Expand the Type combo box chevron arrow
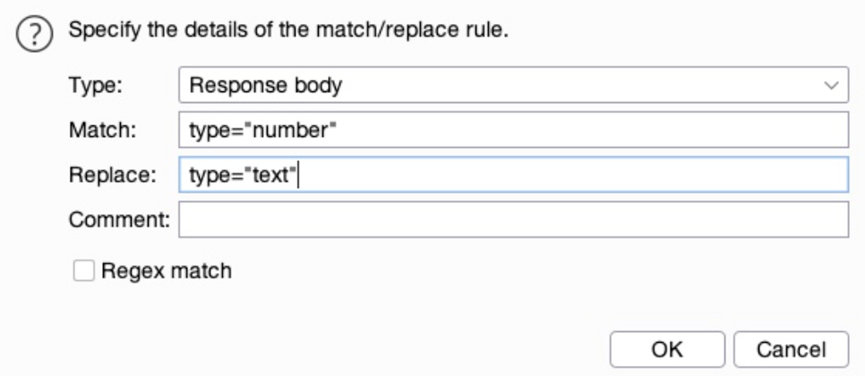865x376 pixels. click(831, 85)
